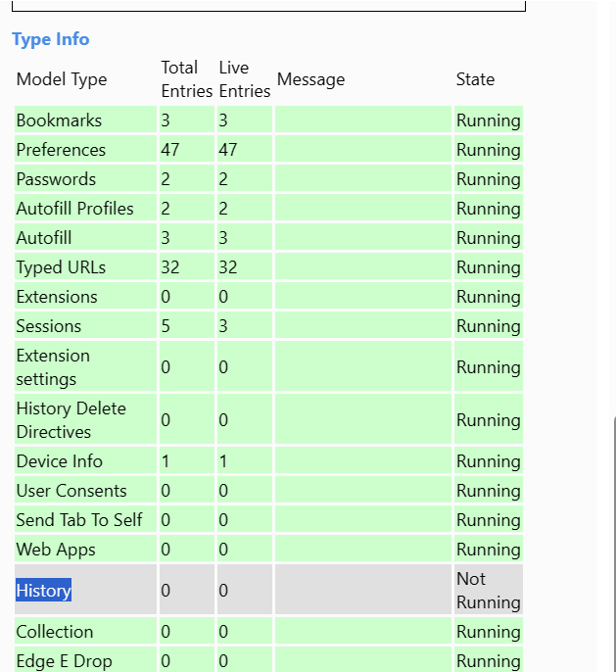Click the Preferences row label
This screenshot has width=616, height=672.
tap(61, 150)
